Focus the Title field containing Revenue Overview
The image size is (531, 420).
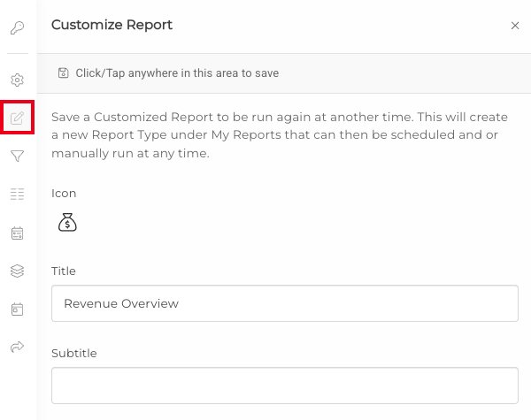coord(285,303)
